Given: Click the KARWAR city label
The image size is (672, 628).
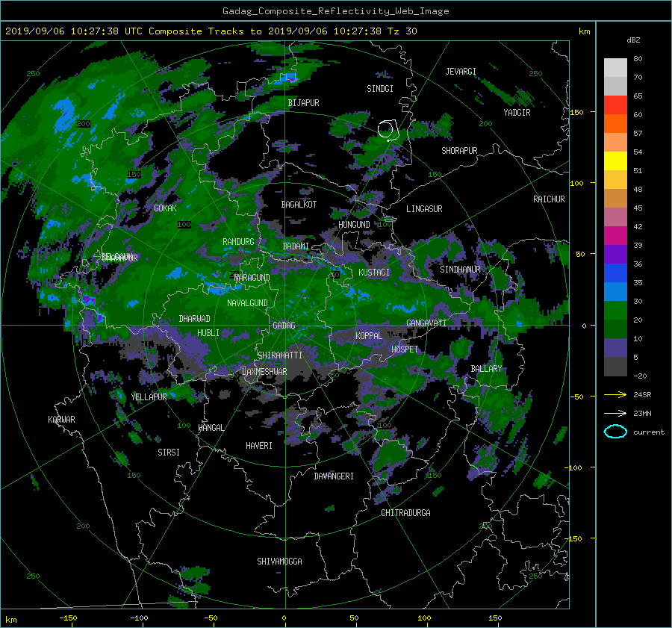Looking at the screenshot, I should [61, 420].
